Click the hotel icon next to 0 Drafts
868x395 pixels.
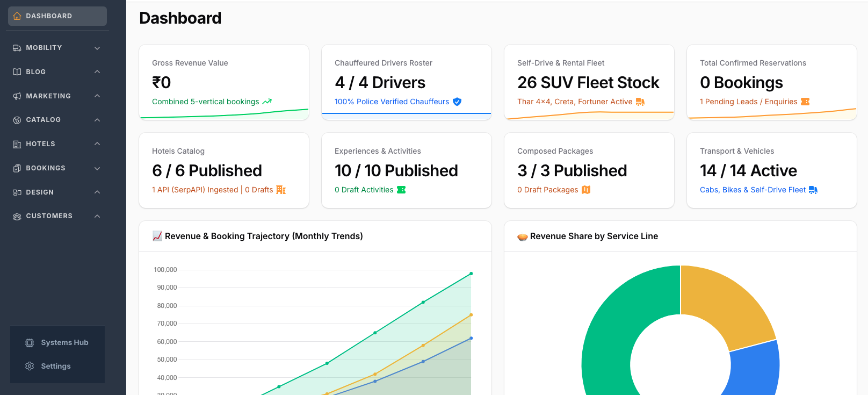click(281, 190)
